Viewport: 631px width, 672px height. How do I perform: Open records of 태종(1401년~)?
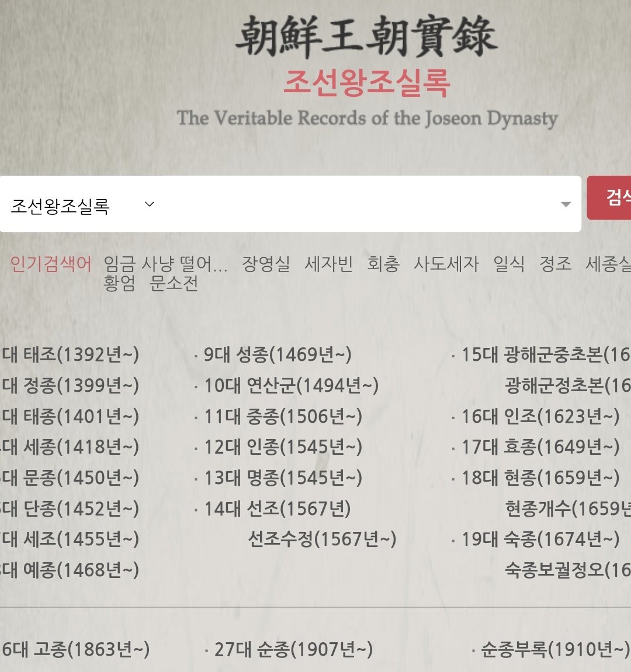[70, 416]
